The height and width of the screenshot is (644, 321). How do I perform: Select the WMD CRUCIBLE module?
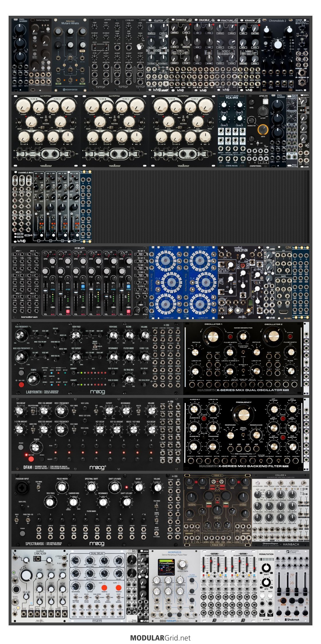(x=203, y=55)
